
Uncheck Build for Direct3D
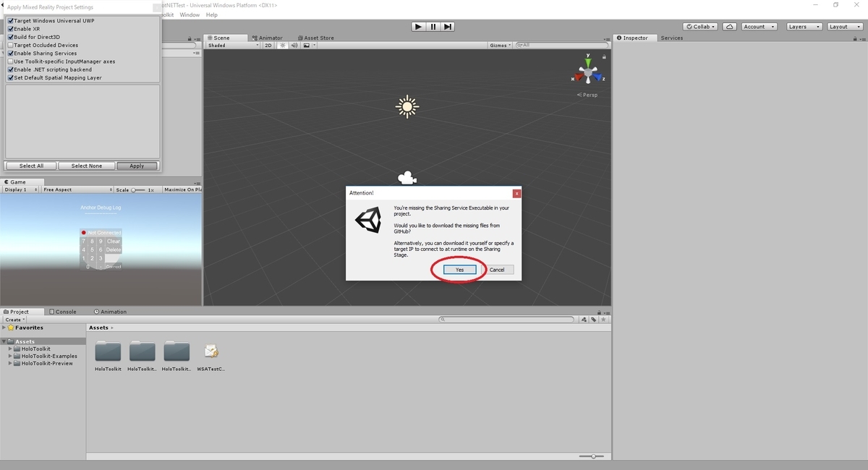11,37
